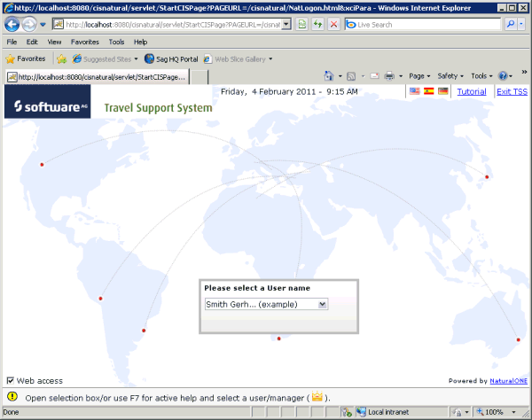Switch language using the Spanish flag
This screenshot has width=532, height=420.
(x=429, y=91)
